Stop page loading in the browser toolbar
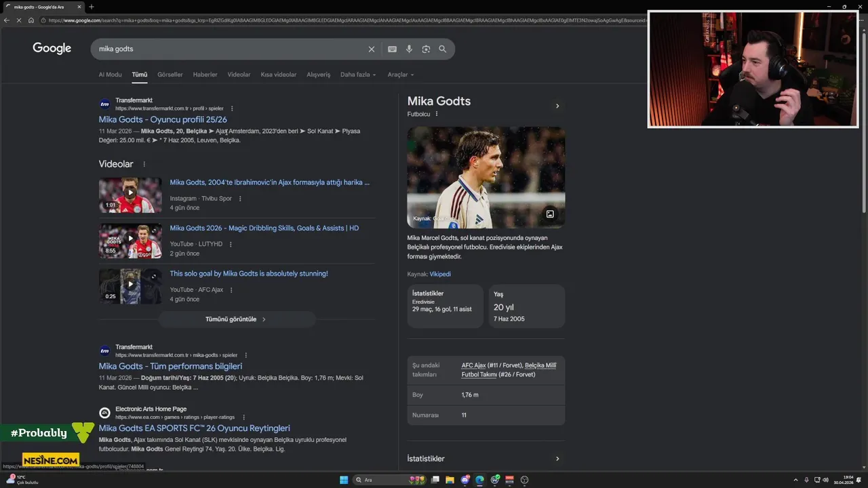 pos(19,20)
